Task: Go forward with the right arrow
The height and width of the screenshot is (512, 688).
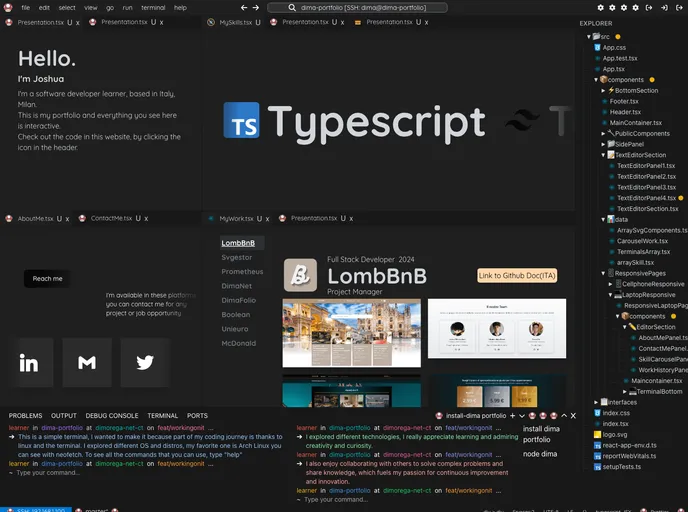Action: tap(256, 7)
